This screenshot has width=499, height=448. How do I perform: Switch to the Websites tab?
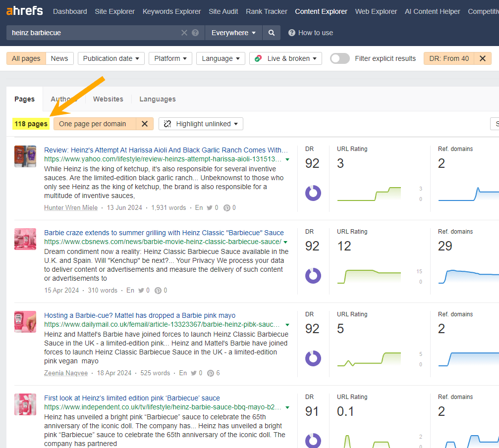tap(108, 99)
